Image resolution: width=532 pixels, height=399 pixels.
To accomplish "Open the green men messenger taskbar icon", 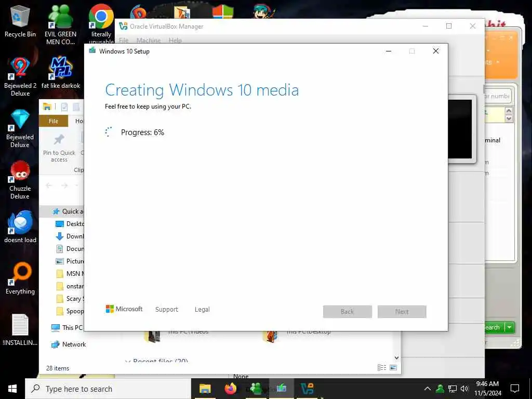I will 256,389.
